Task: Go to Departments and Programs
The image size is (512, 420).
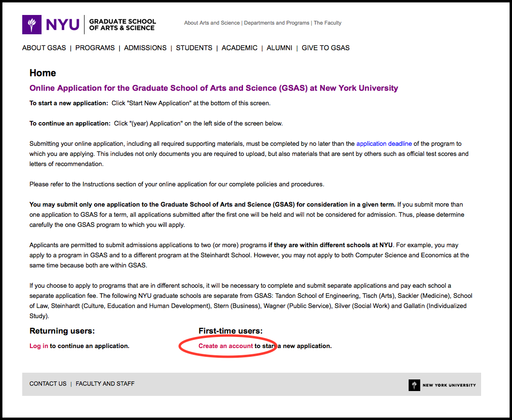Action: pyautogui.click(x=276, y=23)
